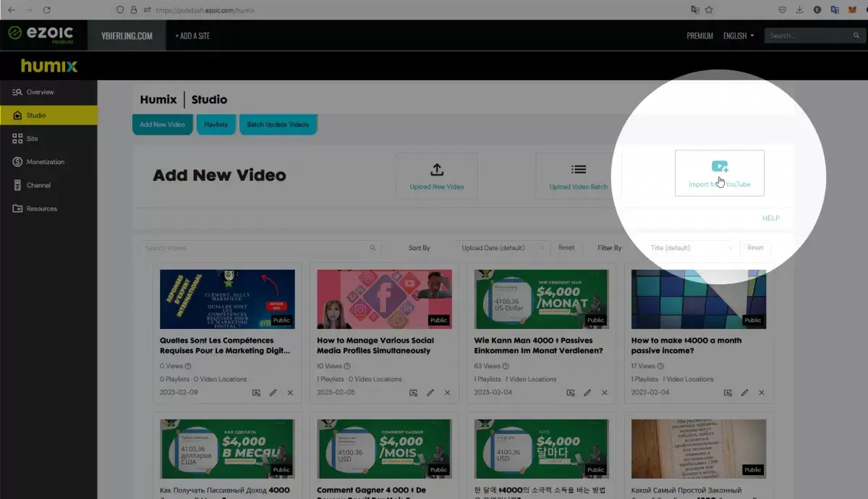
Task: Open the 'How to make $4000 a month' thumbnail
Action: point(699,299)
